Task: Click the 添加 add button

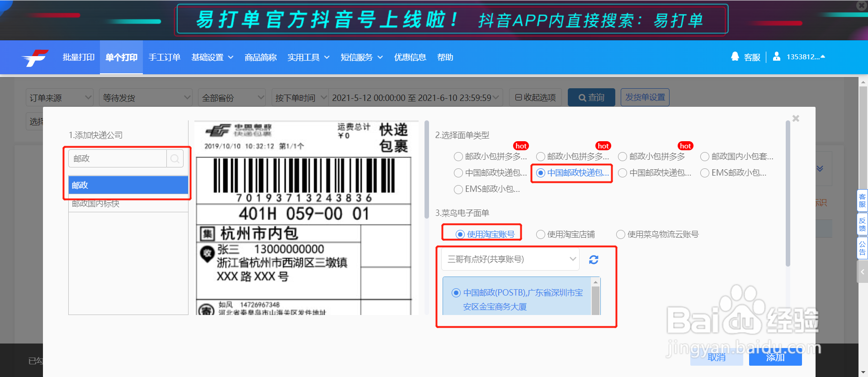Action: pyautogui.click(x=775, y=357)
